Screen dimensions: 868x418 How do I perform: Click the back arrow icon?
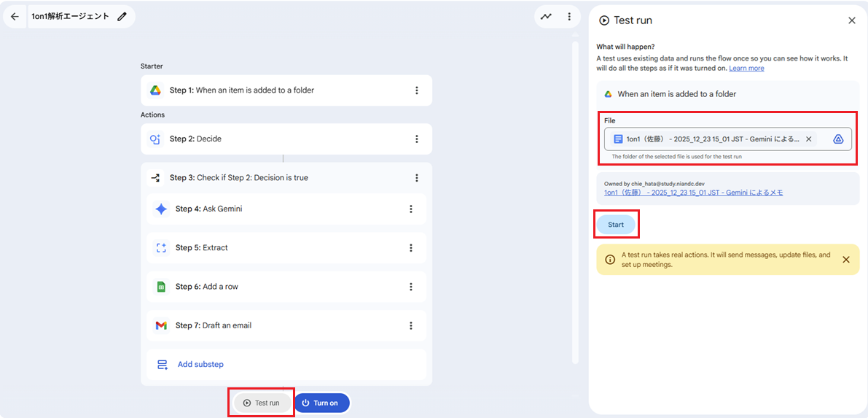(x=15, y=16)
